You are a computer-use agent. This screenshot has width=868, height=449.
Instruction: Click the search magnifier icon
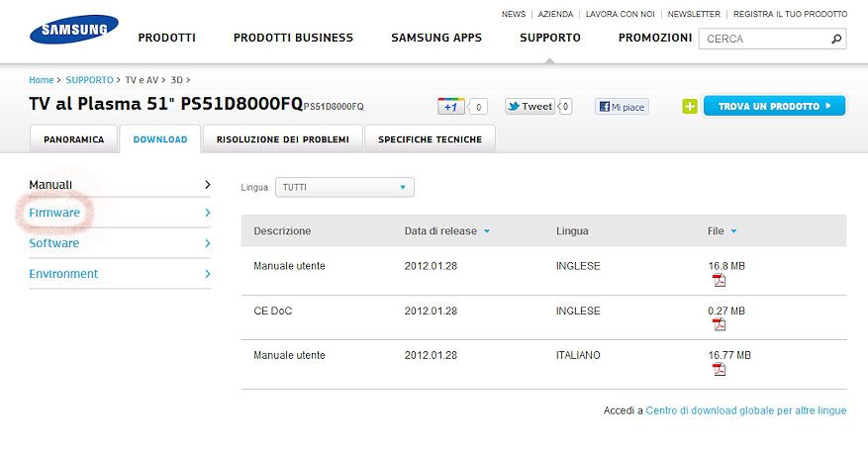coord(836,39)
